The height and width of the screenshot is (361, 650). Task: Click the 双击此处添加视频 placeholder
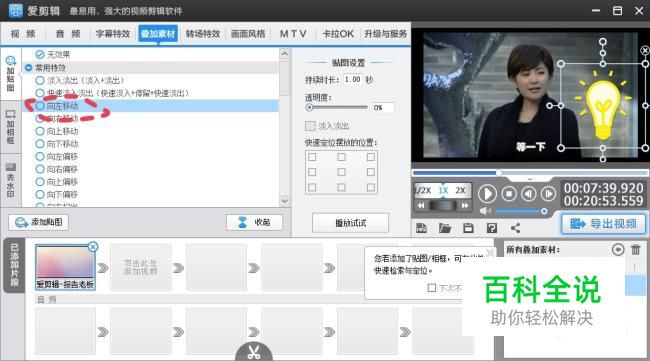pos(141,267)
